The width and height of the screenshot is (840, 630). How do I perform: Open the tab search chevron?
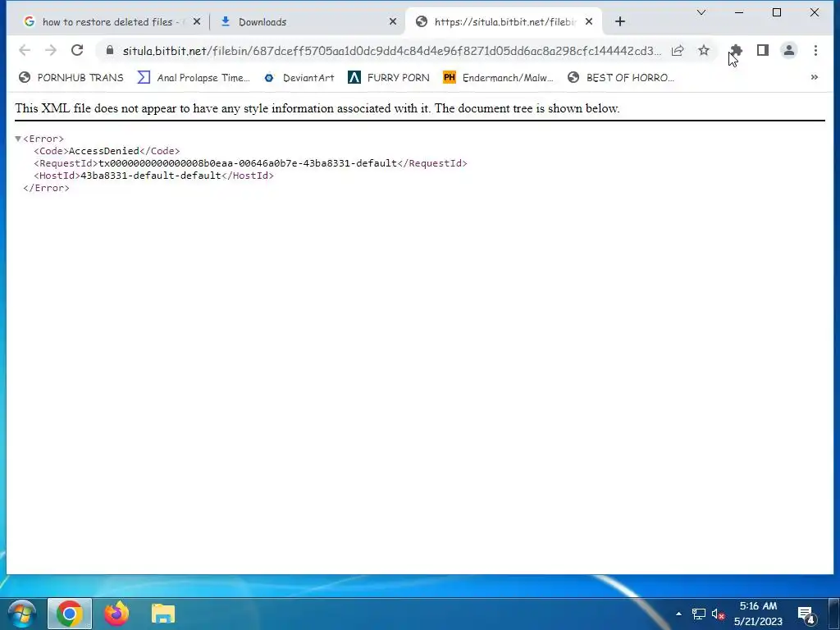(701, 12)
